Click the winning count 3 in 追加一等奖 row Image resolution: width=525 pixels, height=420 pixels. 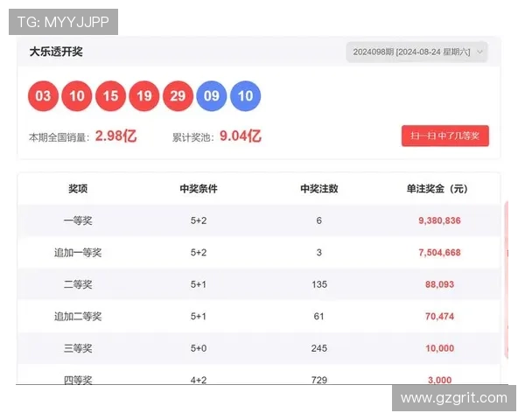319,253
